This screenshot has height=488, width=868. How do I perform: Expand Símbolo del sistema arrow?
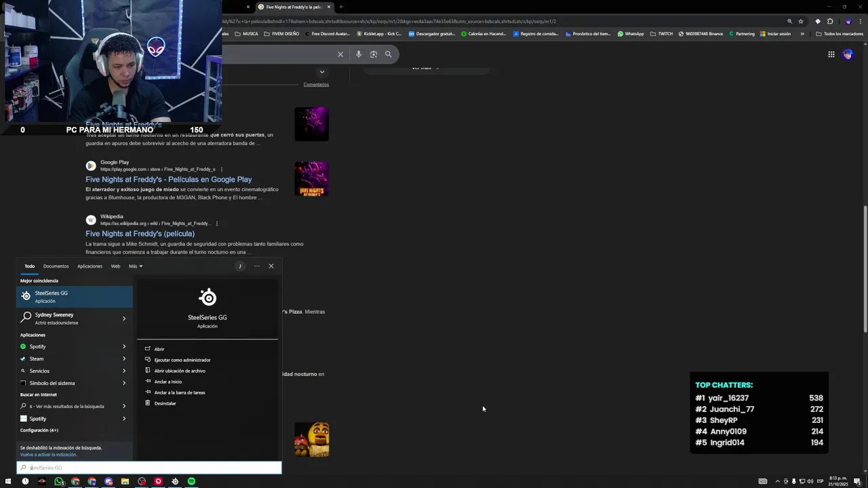[124, 383]
